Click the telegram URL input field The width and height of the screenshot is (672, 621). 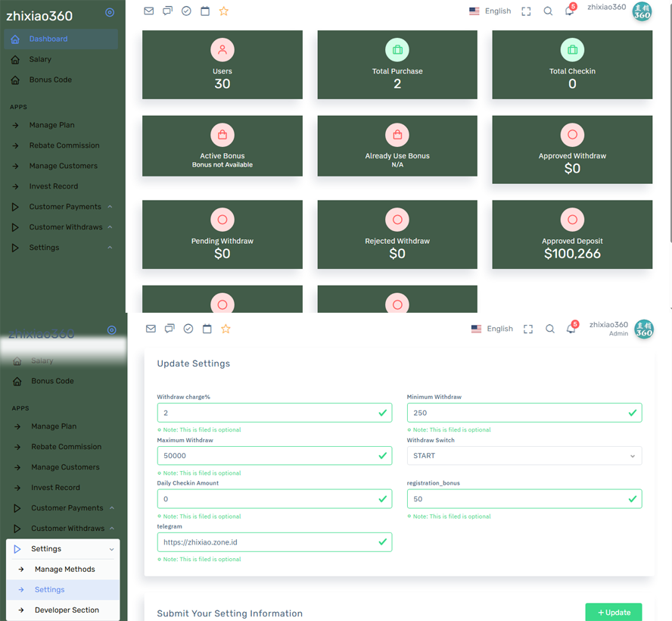[267, 542]
